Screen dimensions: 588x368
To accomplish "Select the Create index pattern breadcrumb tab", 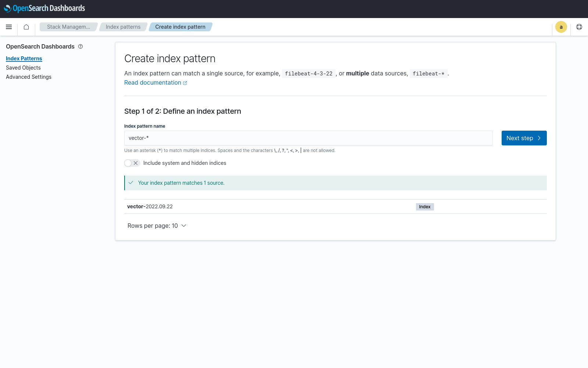I will tap(180, 26).
